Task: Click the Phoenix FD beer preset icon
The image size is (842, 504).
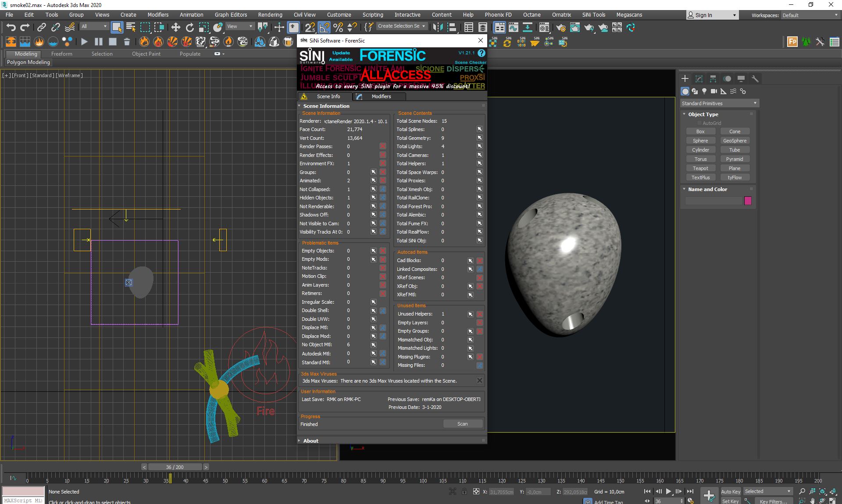Action: pos(288,42)
